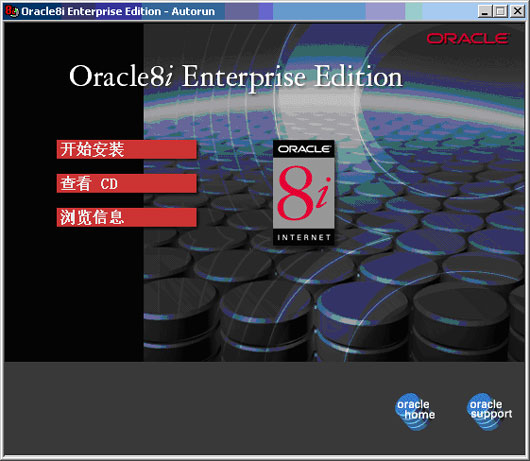This screenshot has height=461, width=530.
Task: Click the red ORACLE logo at top right
Action: click(468, 39)
